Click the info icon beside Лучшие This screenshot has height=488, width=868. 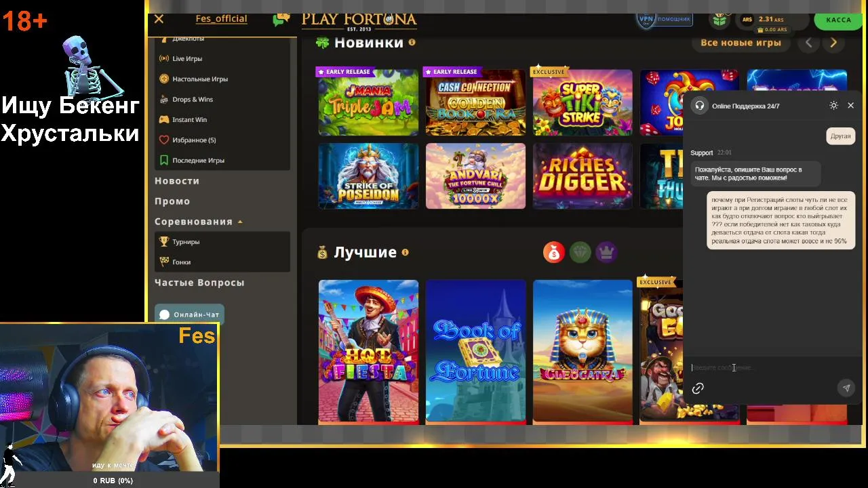(405, 252)
